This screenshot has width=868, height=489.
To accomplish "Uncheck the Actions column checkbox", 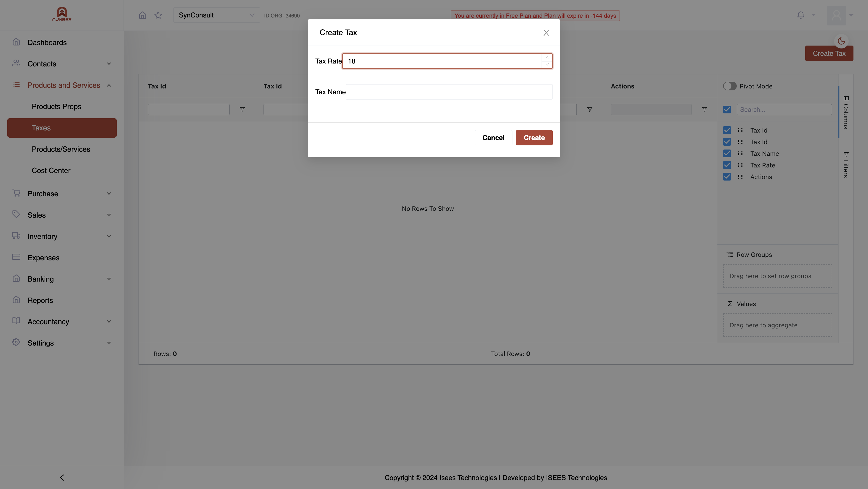I will click(x=727, y=177).
